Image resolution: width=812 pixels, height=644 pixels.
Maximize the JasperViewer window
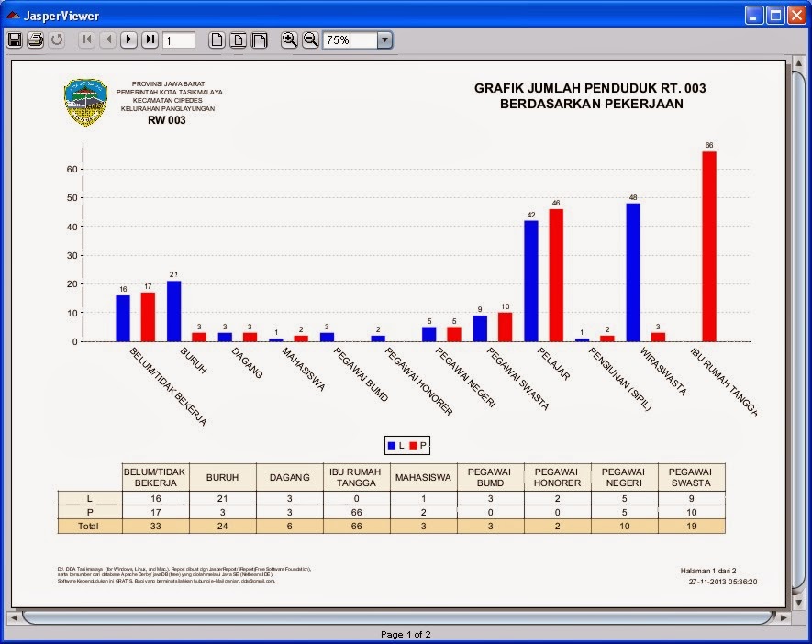click(x=775, y=16)
